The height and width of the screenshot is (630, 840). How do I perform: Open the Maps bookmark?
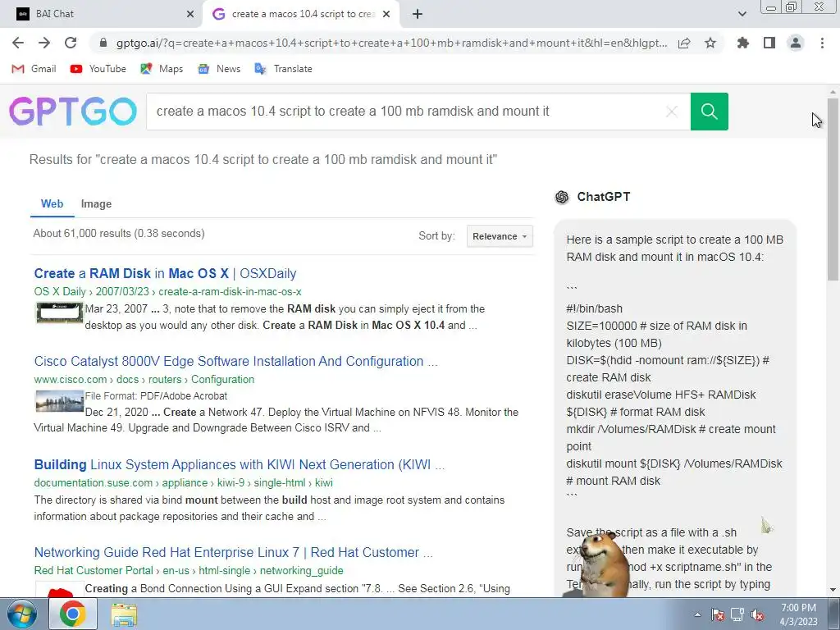point(162,69)
